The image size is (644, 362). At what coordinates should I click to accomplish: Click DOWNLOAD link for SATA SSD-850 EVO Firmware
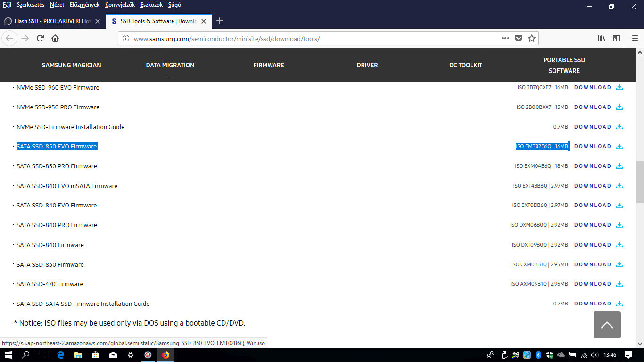coord(593,146)
